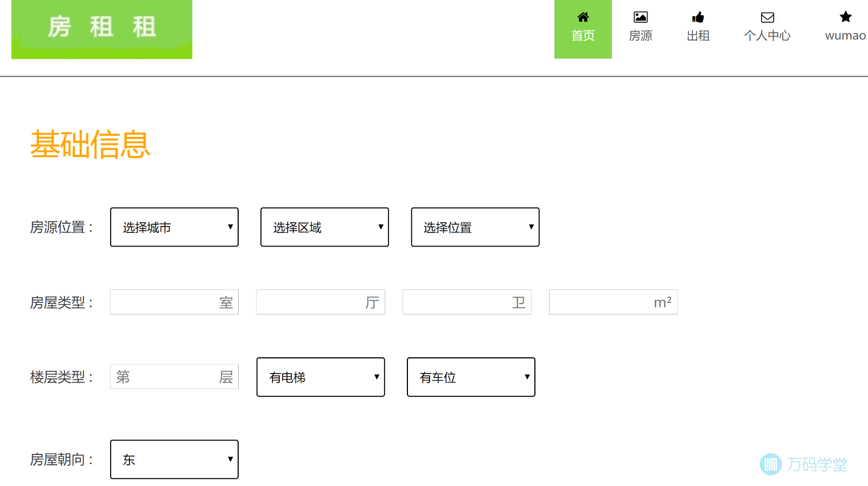Image resolution: width=868 pixels, height=486 pixels.
Task: Click the star icon above wumao
Action: tap(845, 17)
